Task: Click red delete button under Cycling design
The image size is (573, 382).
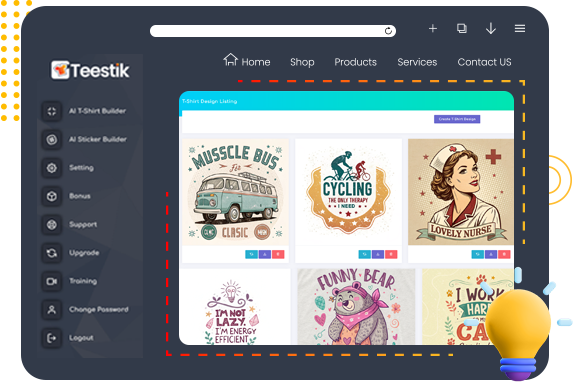Action: 391,254
